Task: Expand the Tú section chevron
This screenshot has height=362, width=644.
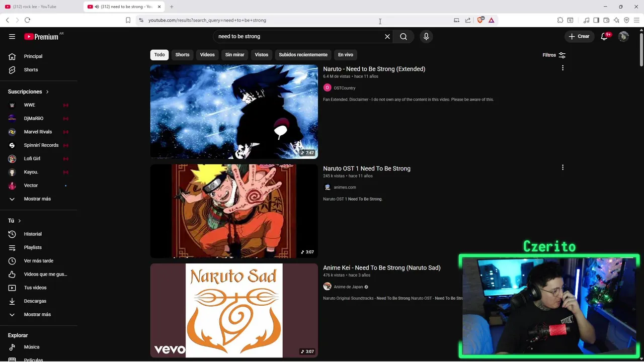Action: [x=20, y=221]
